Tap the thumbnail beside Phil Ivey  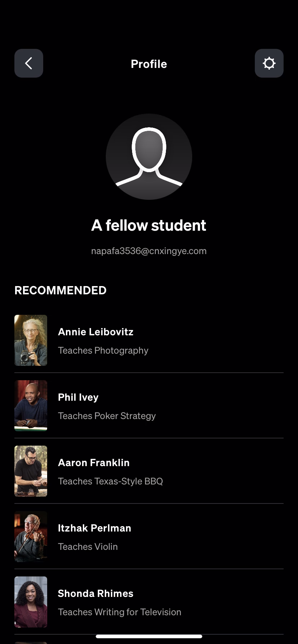(x=31, y=406)
